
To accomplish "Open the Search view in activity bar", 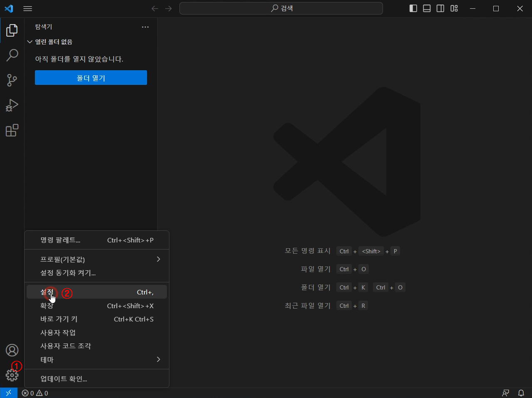I will coord(12,55).
